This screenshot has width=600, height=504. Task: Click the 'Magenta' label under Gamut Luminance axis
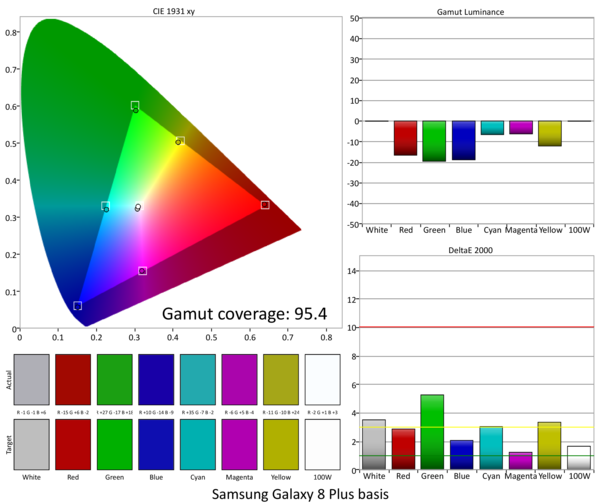521,230
